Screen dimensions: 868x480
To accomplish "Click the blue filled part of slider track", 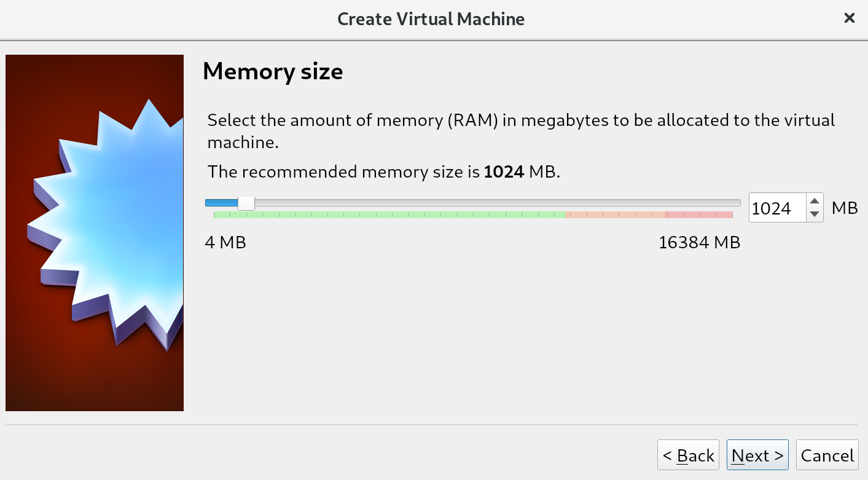I will tap(221, 203).
